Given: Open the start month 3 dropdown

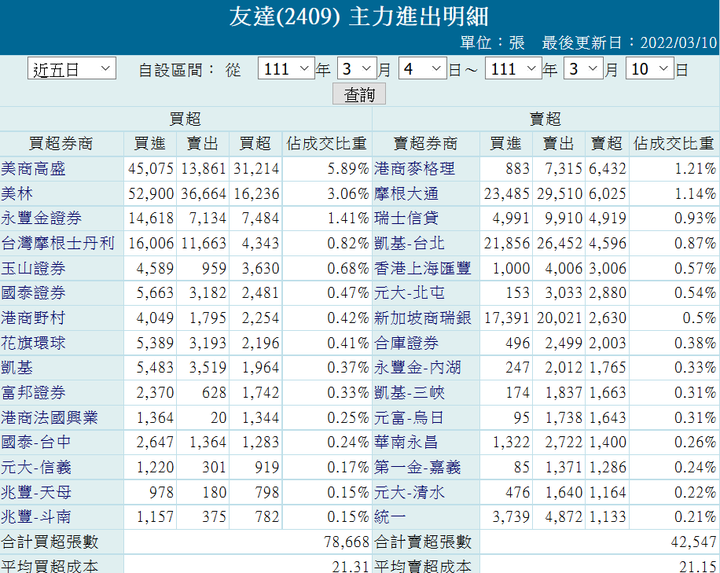Looking at the screenshot, I should tap(357, 69).
